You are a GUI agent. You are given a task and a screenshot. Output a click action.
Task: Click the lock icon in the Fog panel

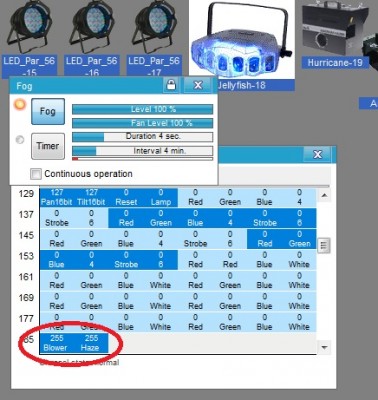click(171, 85)
